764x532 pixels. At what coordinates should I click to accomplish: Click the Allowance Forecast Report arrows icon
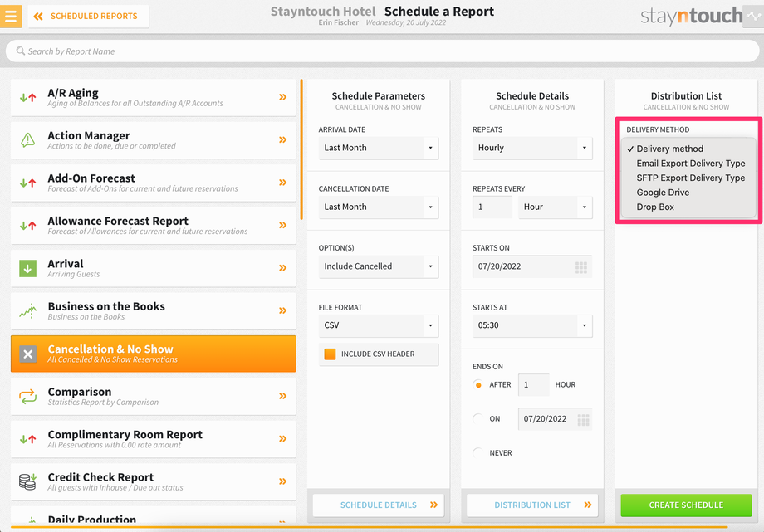pos(27,226)
